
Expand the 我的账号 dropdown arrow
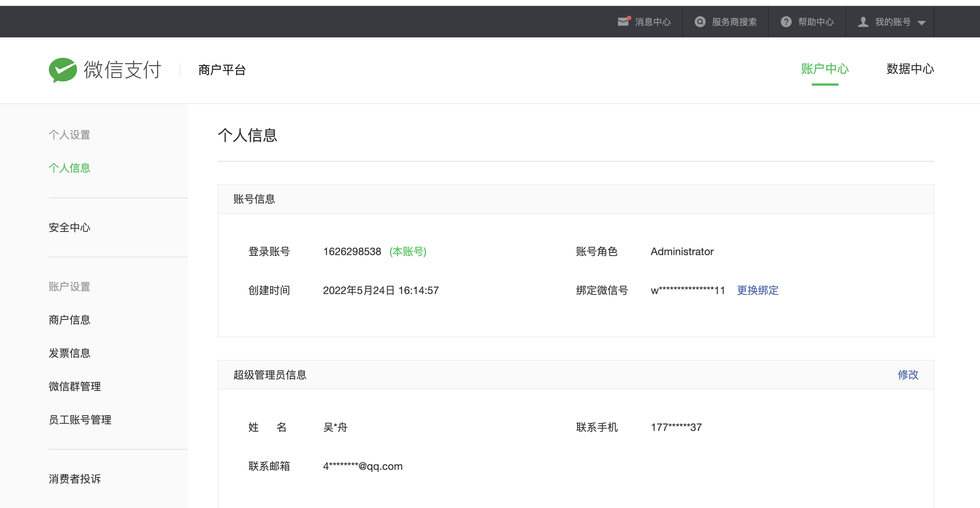(x=921, y=23)
